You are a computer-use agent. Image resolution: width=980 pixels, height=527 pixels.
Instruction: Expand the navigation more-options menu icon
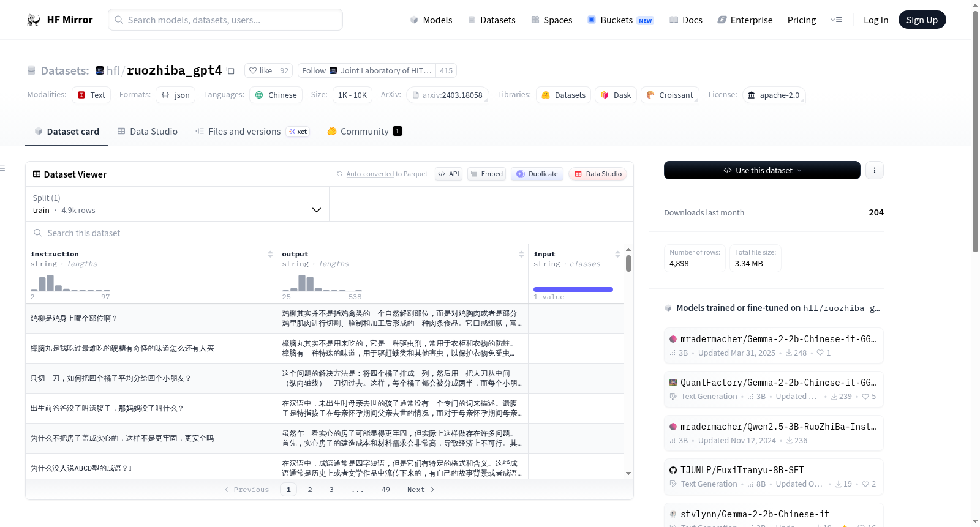(x=836, y=20)
